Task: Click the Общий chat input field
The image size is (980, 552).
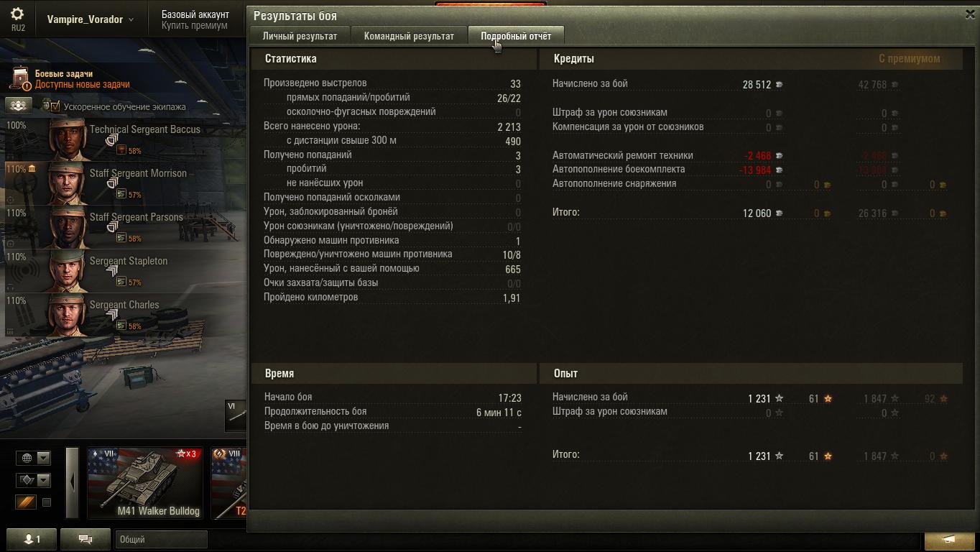Action: pyautogui.click(x=161, y=539)
